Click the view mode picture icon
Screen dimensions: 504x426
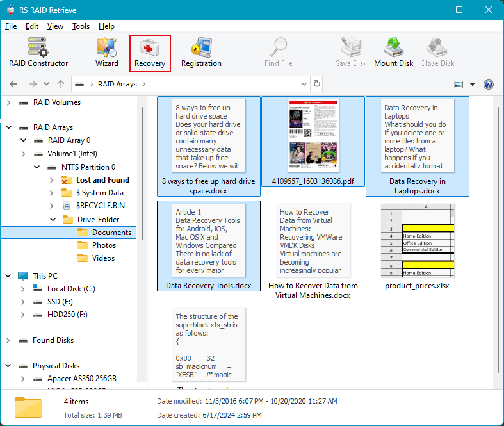pos(459,85)
